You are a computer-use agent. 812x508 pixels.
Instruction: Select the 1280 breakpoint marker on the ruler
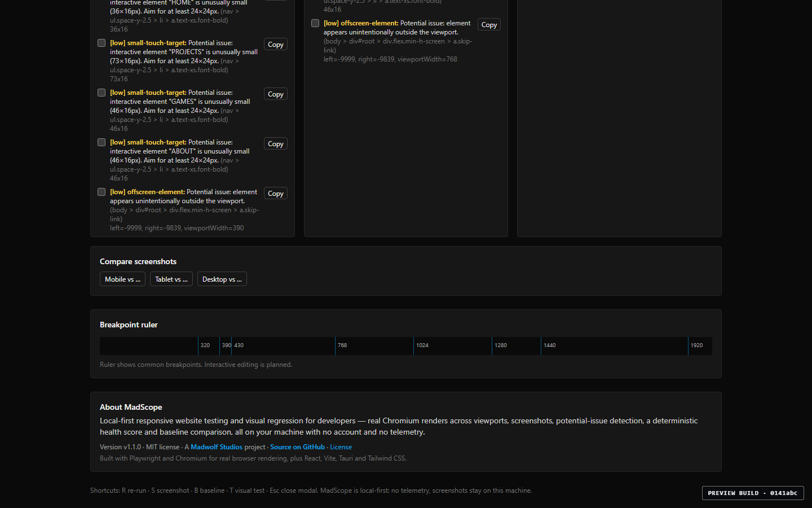point(501,345)
